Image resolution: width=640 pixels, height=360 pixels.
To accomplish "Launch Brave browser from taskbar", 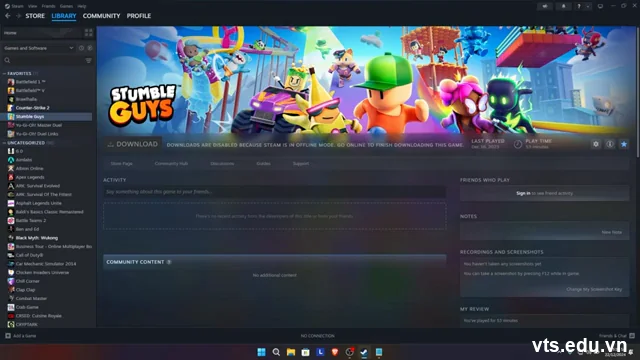I will 335,352.
